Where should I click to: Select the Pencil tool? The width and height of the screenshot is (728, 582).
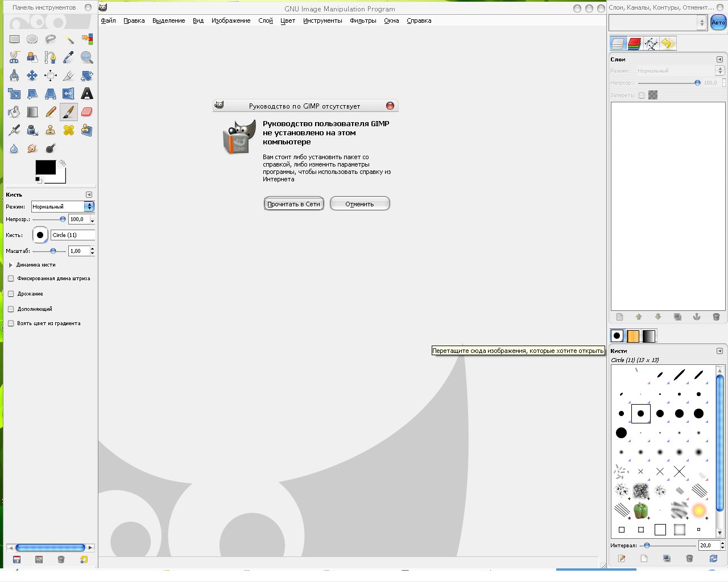click(51, 112)
